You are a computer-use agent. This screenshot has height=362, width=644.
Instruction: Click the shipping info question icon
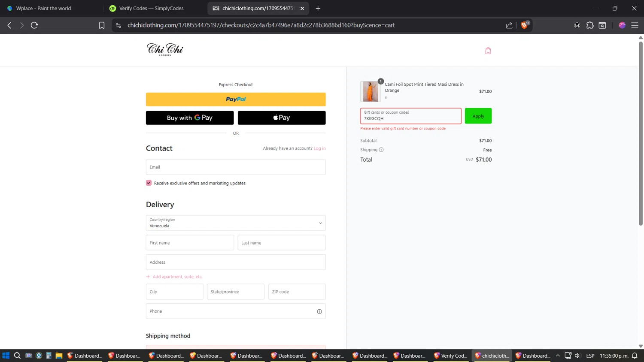click(x=381, y=150)
